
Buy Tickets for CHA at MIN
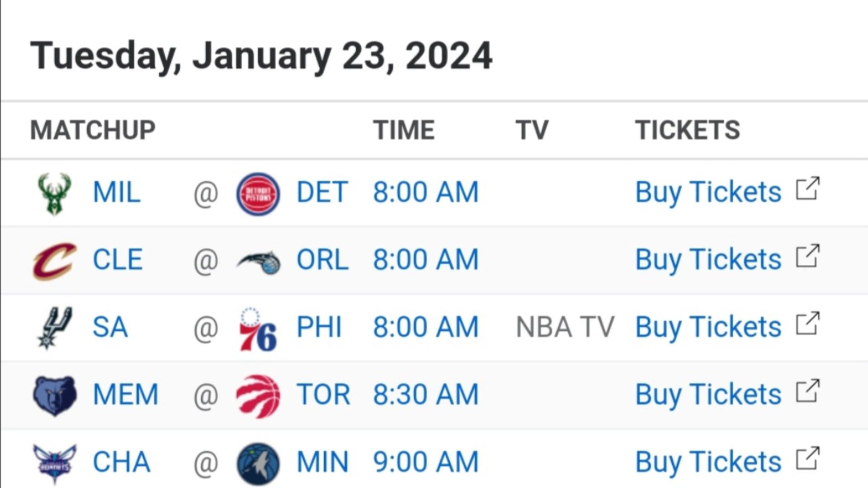point(708,463)
